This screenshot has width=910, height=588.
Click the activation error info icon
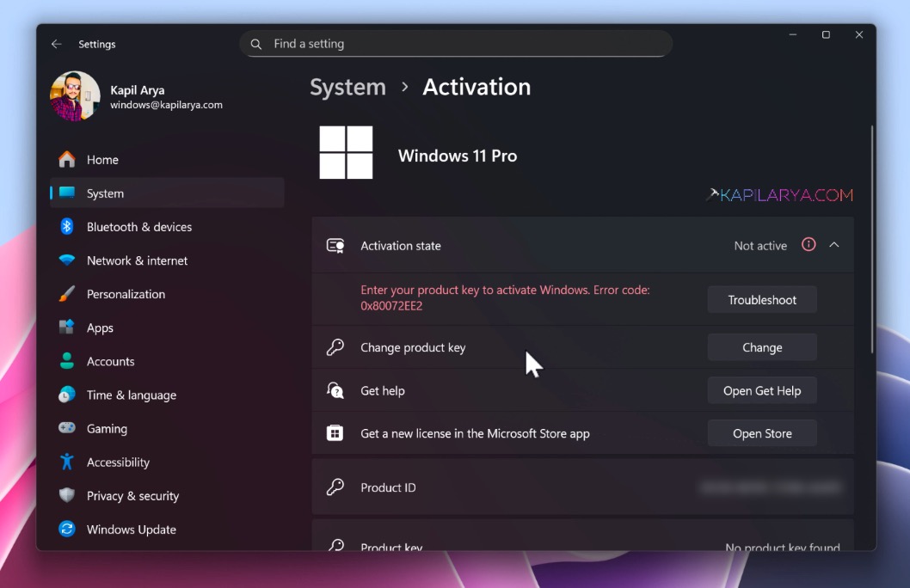pyautogui.click(x=808, y=244)
